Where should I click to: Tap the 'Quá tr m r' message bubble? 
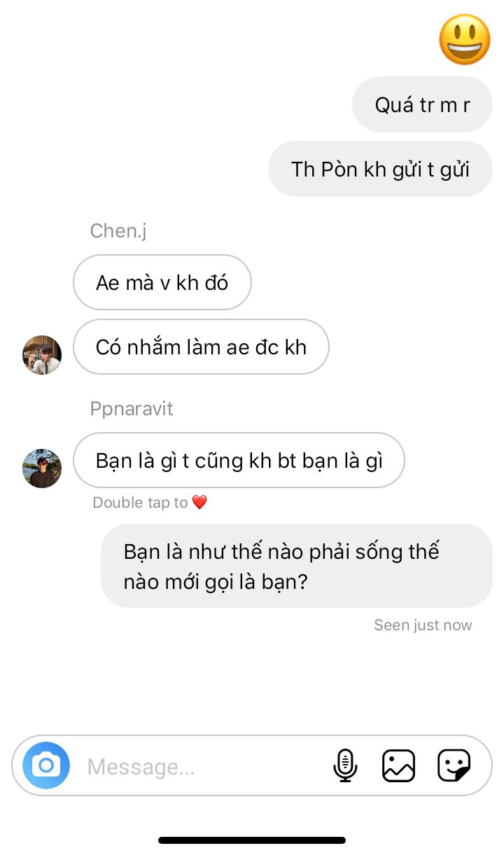pyautogui.click(x=422, y=105)
